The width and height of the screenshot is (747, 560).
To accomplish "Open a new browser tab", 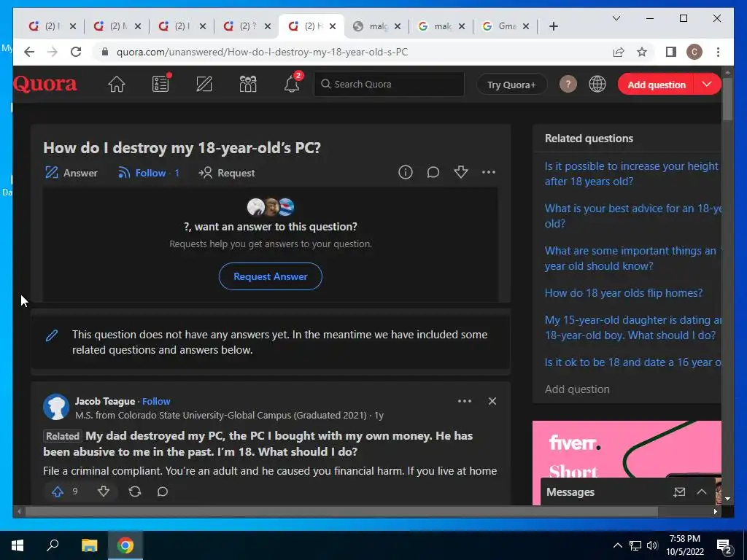I will pos(554,26).
